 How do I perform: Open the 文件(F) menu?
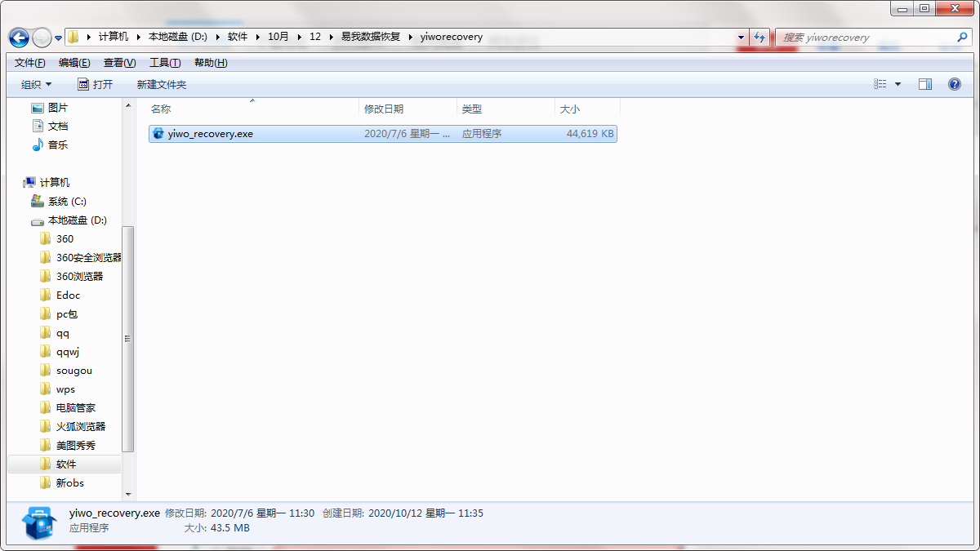coord(30,63)
